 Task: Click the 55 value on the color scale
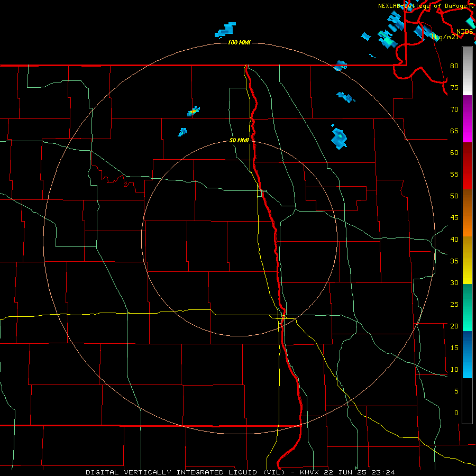[454, 174]
